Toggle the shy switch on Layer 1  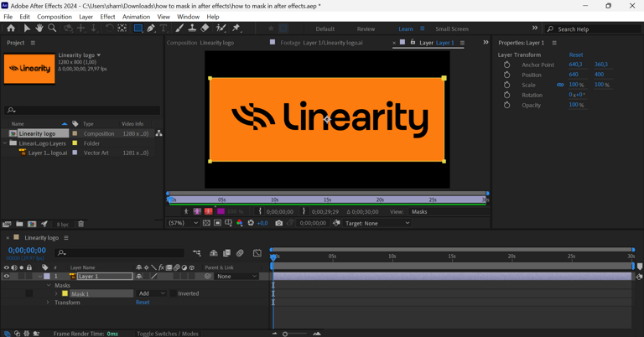[139, 277]
